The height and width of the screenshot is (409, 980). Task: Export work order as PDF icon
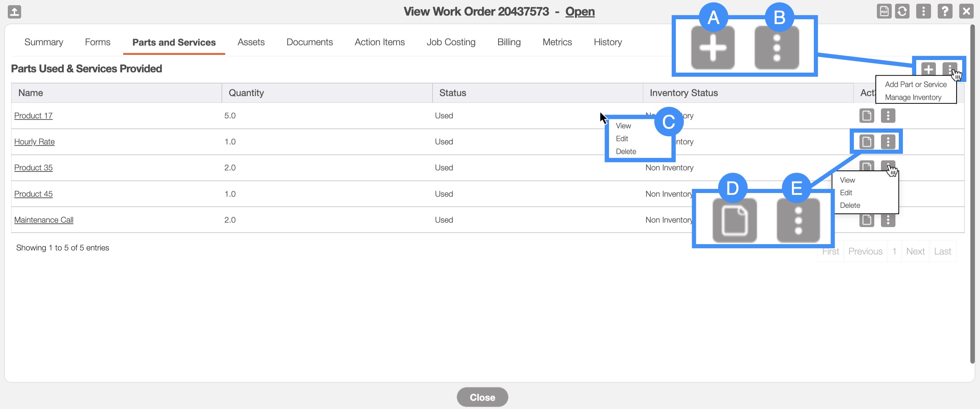[x=884, y=11]
